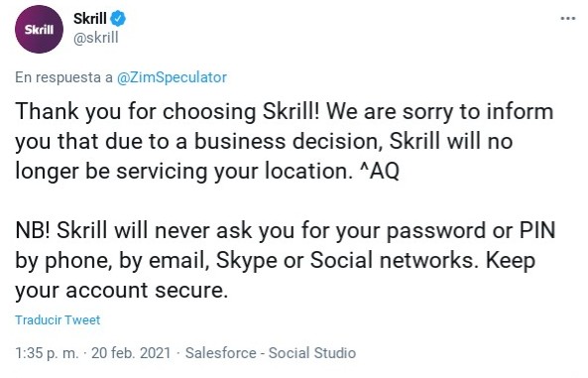This screenshot has width=588, height=378.
Task: Open the Skrill display name profile link
Action: (x=90, y=19)
